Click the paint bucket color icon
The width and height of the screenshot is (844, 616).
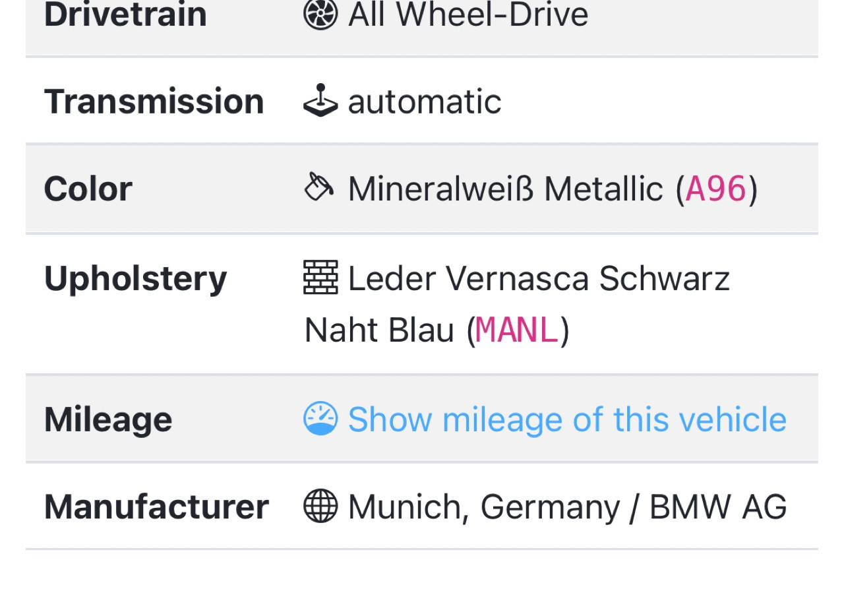click(x=319, y=187)
